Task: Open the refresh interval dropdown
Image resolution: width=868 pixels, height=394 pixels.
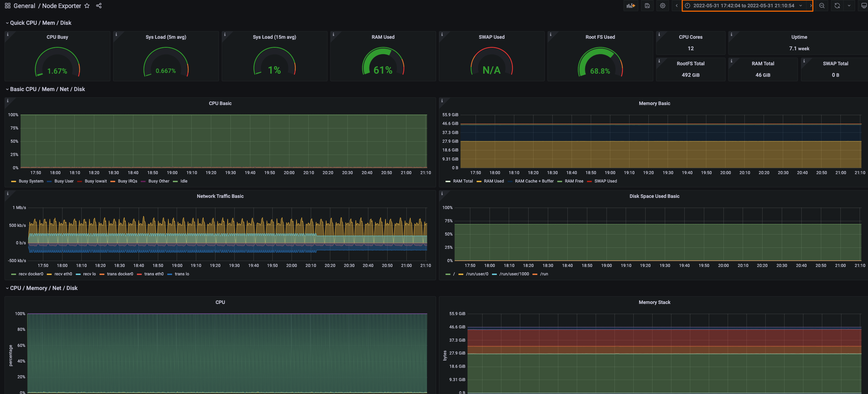Action: (x=849, y=6)
